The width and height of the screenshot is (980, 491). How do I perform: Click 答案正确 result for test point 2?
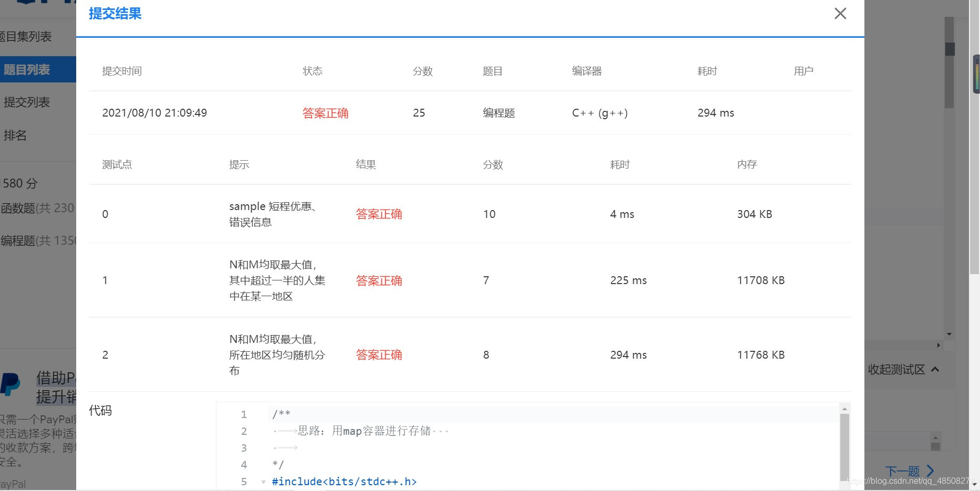379,355
